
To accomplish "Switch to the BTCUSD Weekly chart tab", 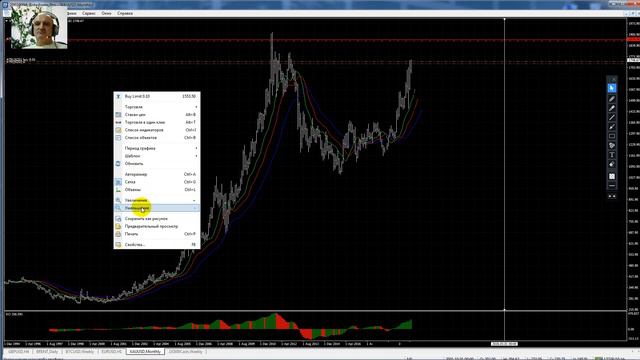I will [x=80, y=351].
